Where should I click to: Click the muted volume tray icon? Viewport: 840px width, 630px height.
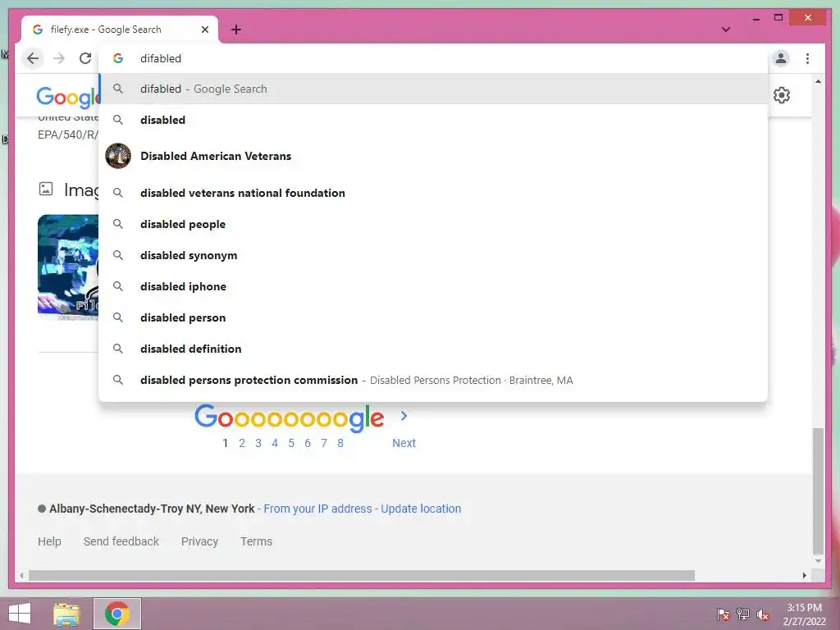pyautogui.click(x=763, y=614)
